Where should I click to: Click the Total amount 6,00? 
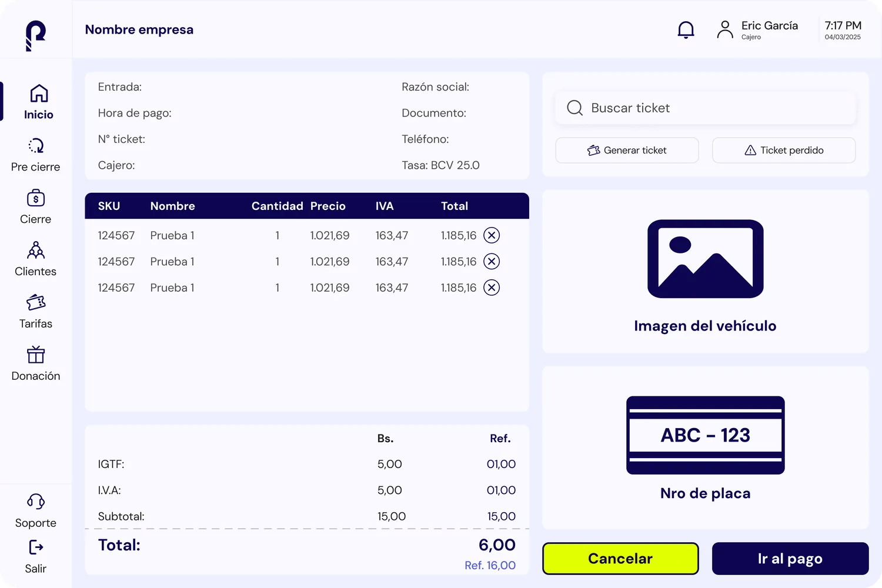[497, 545]
